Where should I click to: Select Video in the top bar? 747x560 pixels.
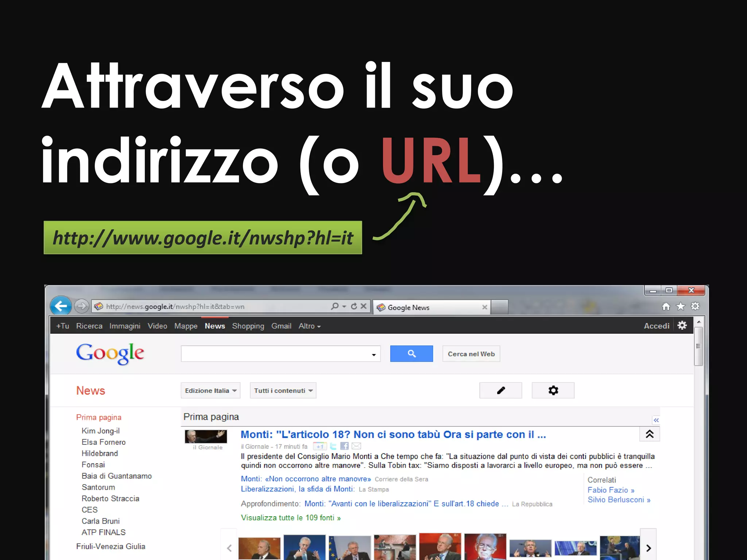coord(157,326)
